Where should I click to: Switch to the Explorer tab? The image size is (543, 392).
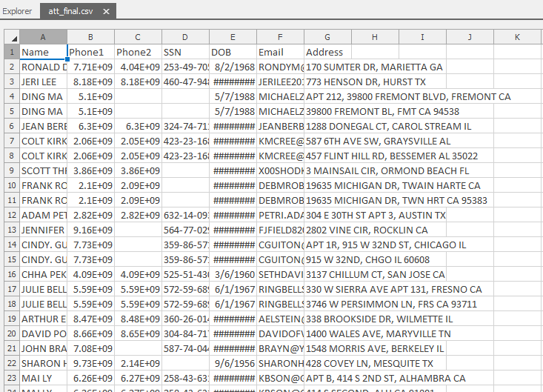click(17, 12)
